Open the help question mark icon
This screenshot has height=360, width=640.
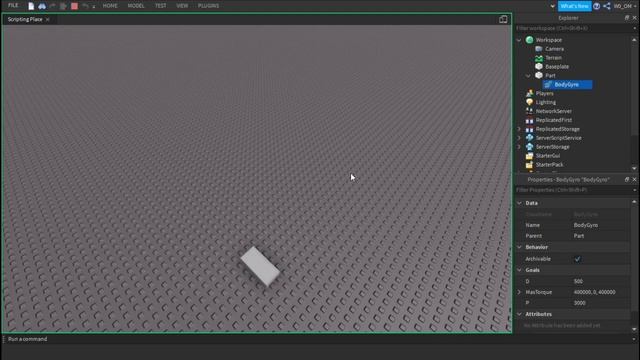pyautogui.click(x=596, y=6)
